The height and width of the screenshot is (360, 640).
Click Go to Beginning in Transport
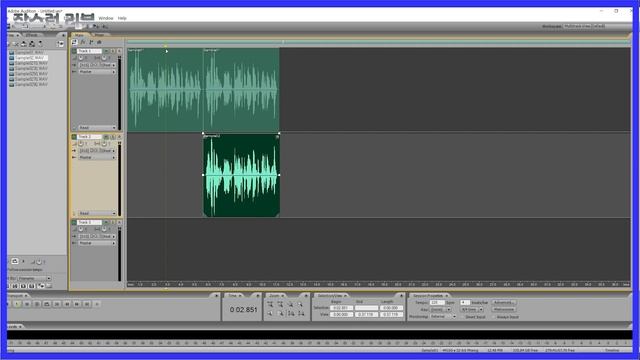pos(57,304)
